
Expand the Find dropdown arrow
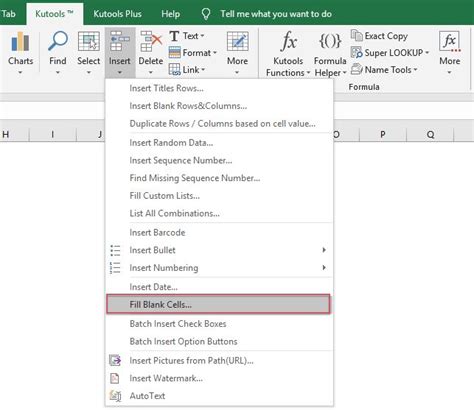58,72
